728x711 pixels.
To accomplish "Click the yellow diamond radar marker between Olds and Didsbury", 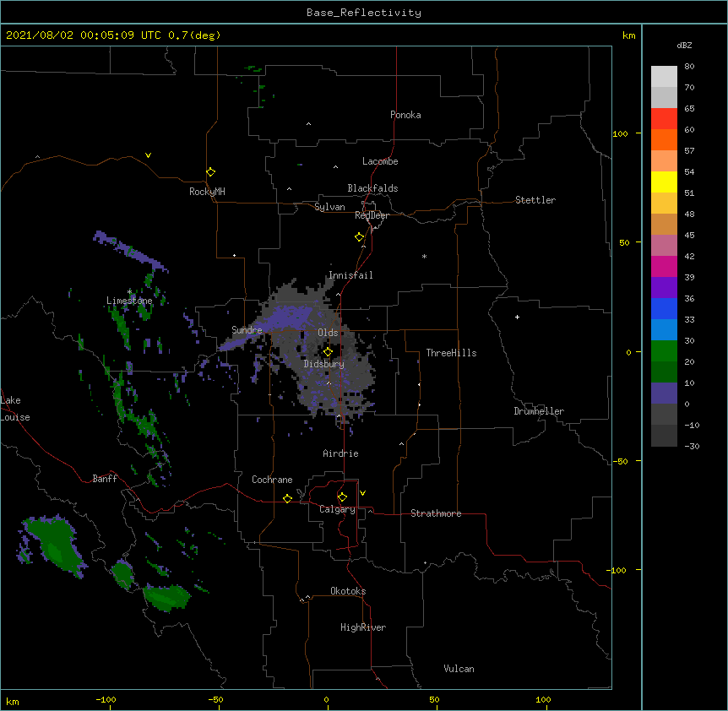I will (328, 352).
